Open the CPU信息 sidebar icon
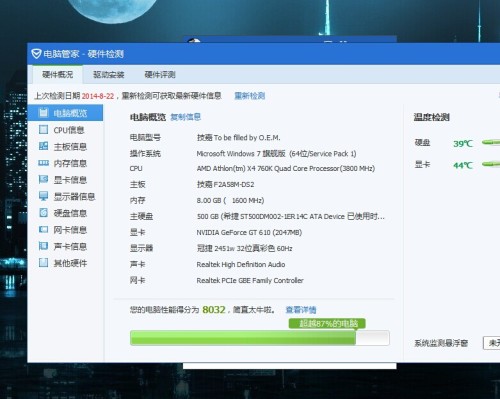 (x=43, y=129)
